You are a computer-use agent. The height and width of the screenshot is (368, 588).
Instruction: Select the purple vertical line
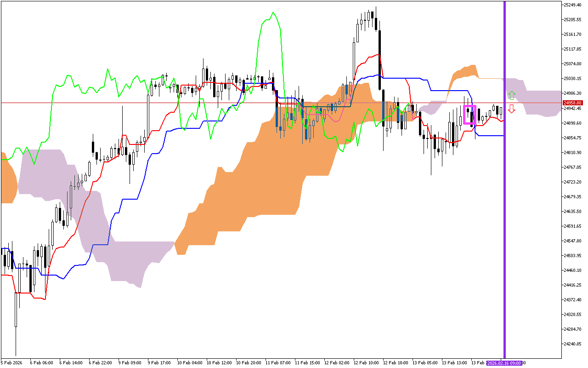tap(504, 184)
